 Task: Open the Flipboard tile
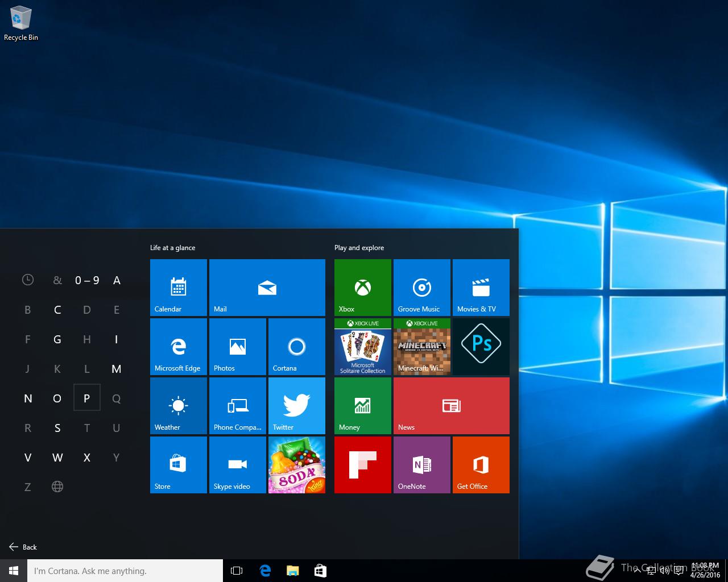tap(363, 465)
